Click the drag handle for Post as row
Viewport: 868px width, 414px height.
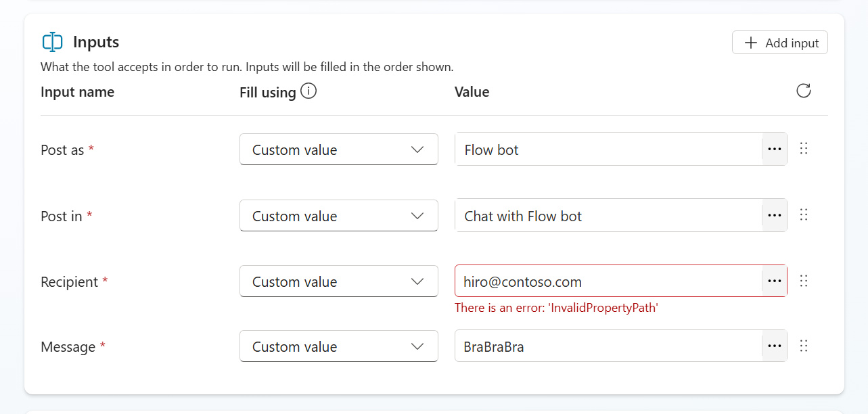(804, 149)
